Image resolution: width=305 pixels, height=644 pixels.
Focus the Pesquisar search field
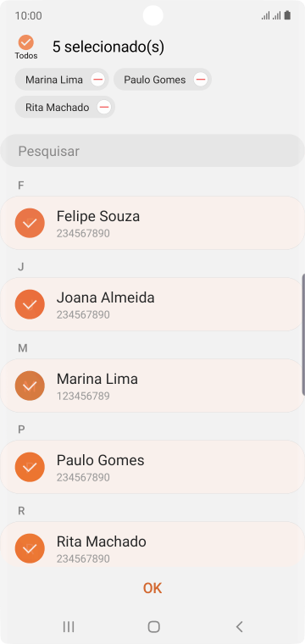tap(152, 151)
